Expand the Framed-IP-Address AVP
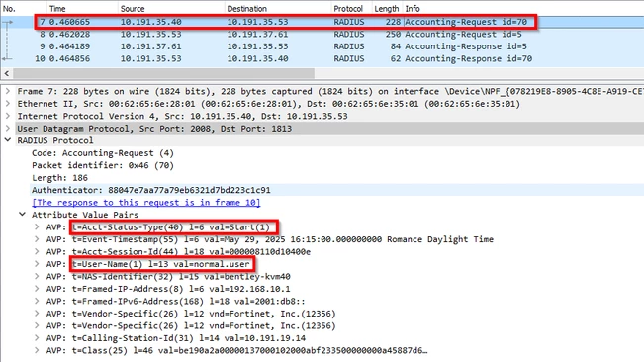The width and height of the screenshot is (644, 362). [x=37, y=288]
